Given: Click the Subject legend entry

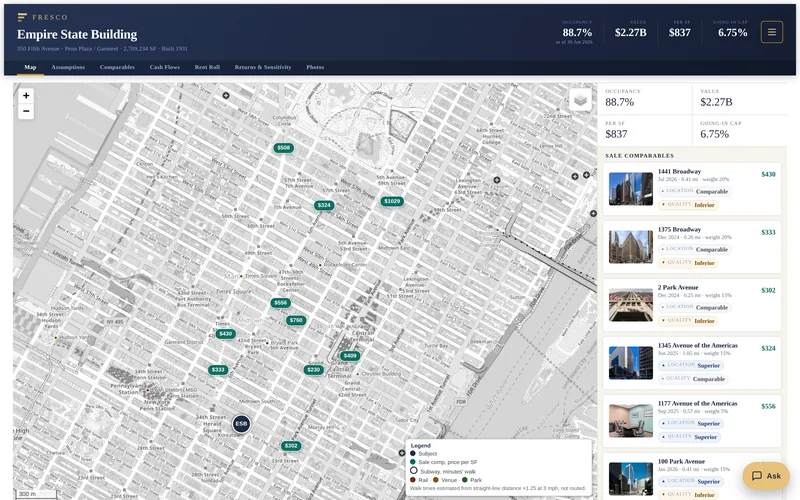Looking at the screenshot, I should pyautogui.click(x=424, y=454).
